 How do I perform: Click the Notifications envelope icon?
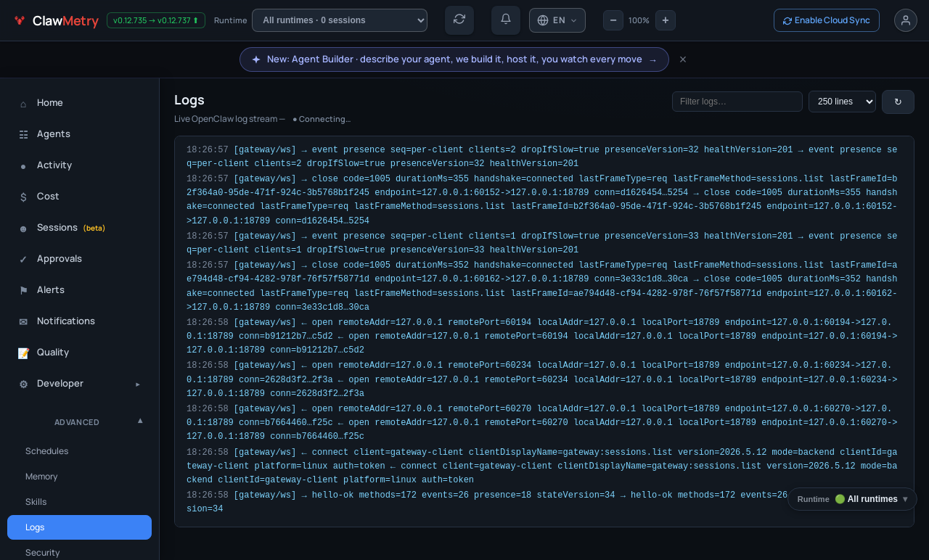click(23, 322)
